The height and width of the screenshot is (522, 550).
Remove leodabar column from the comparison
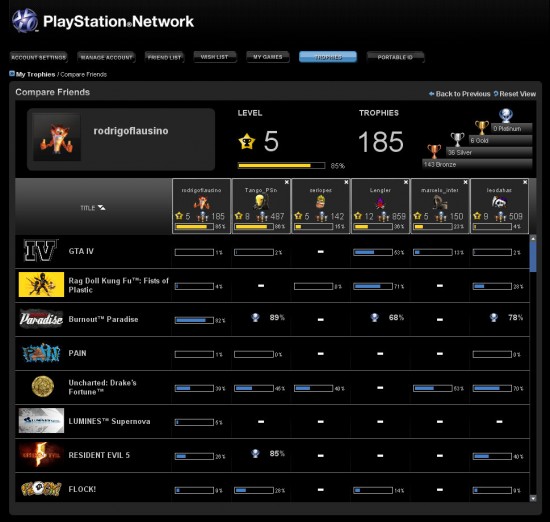[x=525, y=182]
